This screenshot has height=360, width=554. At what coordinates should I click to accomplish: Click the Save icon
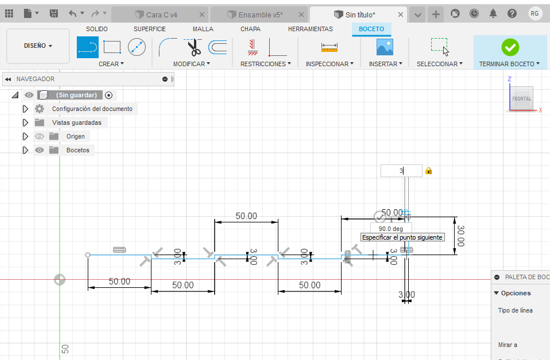pyautogui.click(x=54, y=14)
